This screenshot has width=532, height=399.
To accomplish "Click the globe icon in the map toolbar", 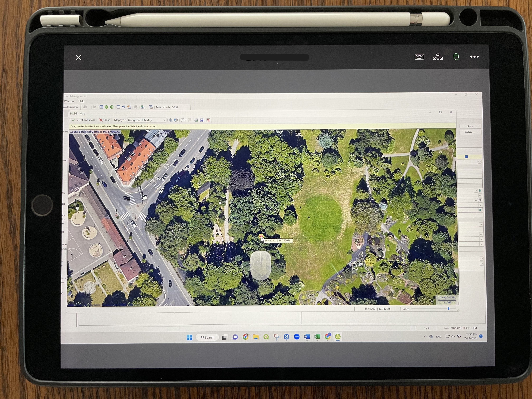I will click(x=176, y=120).
